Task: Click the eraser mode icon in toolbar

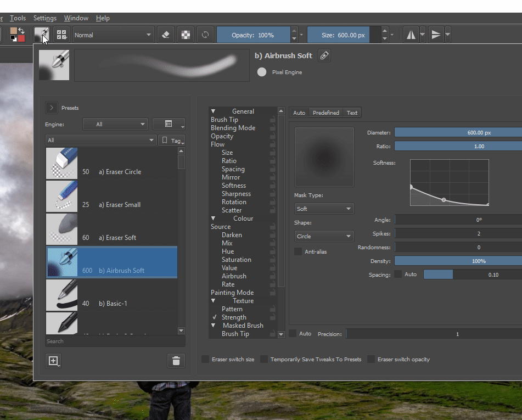Action: coord(166,35)
